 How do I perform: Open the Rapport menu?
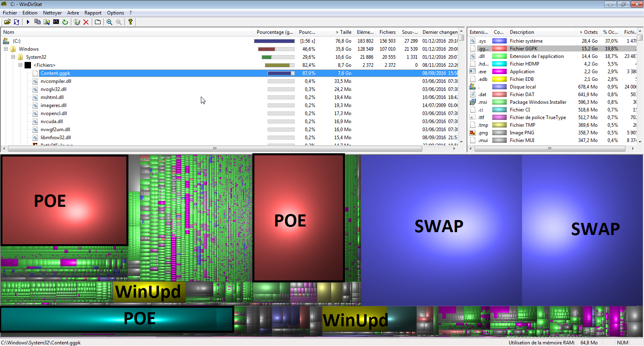(93, 13)
